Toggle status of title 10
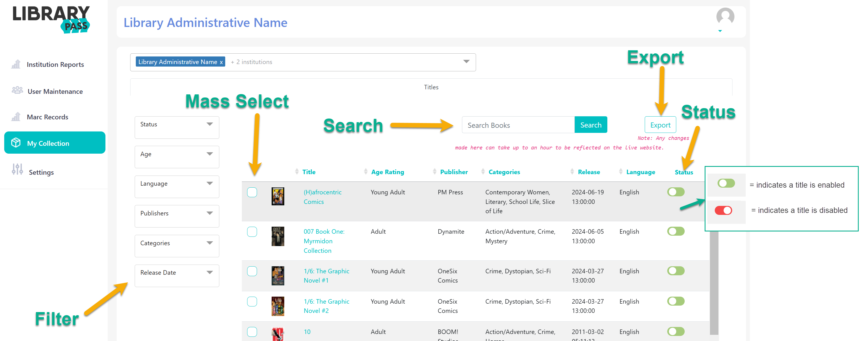 click(x=676, y=331)
